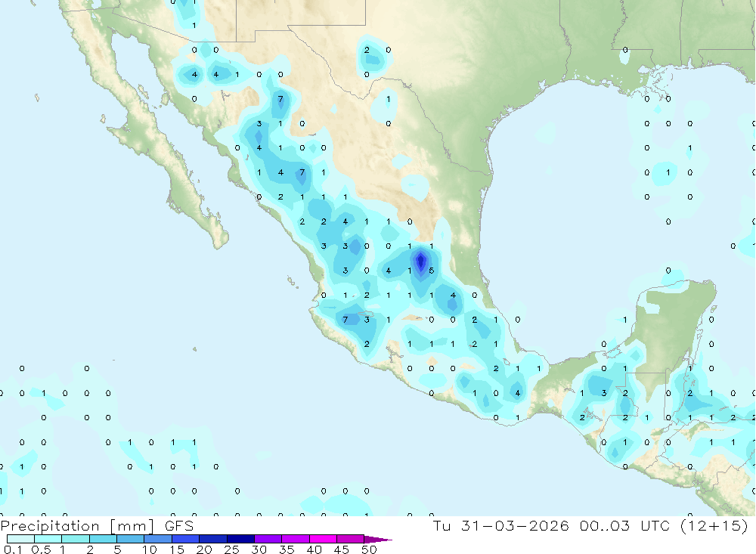
Task: Select the legend swatch between 2 and 5
Action: tap(103, 539)
